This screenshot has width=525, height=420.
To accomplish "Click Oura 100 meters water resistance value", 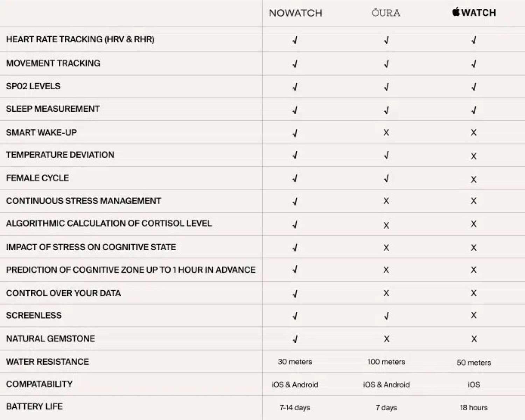I will point(386,362).
